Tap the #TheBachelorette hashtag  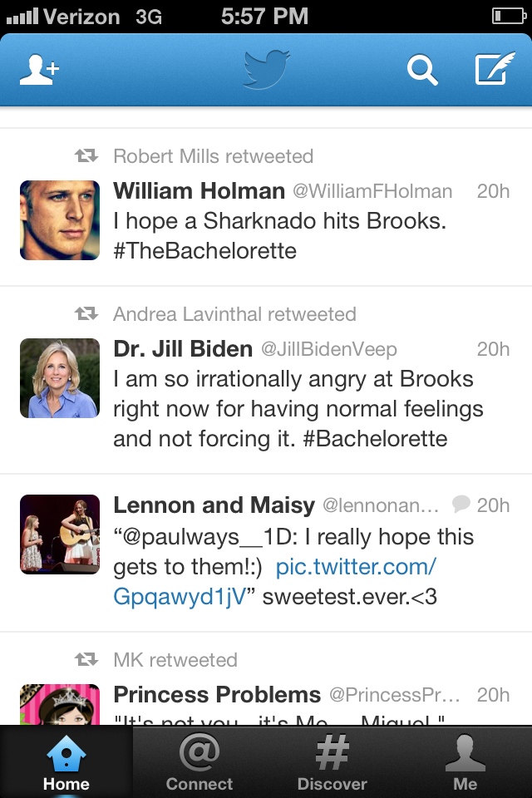[204, 251]
